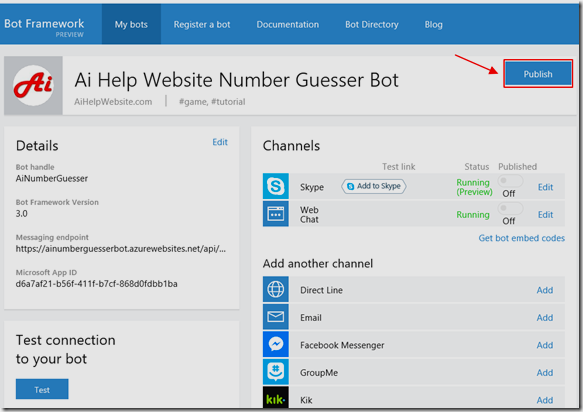Edit the Skype channel
583x412 pixels.
pos(545,187)
